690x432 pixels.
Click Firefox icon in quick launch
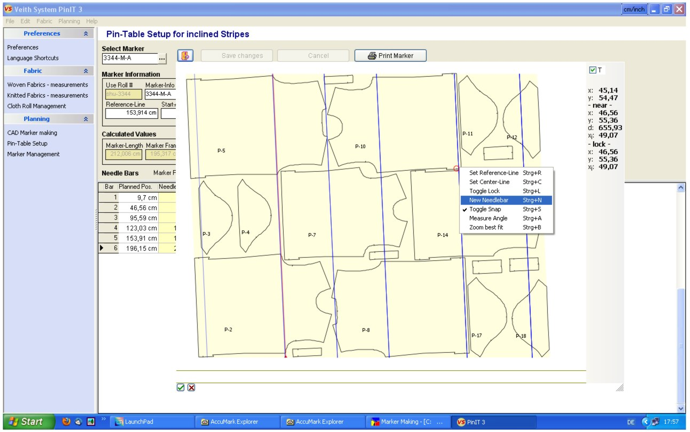(x=66, y=421)
